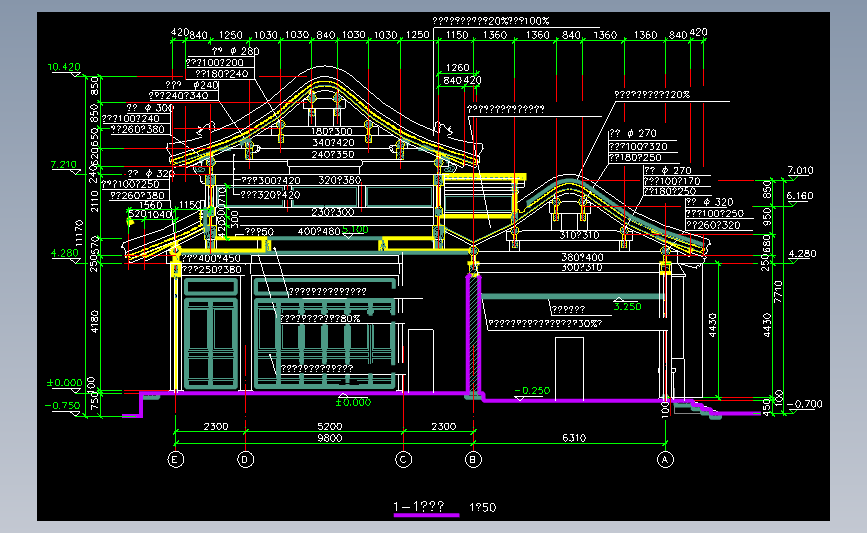Viewport: 867px width, 533px height.
Task: Click the φ 300 purlin annotation
Action: click(x=149, y=108)
